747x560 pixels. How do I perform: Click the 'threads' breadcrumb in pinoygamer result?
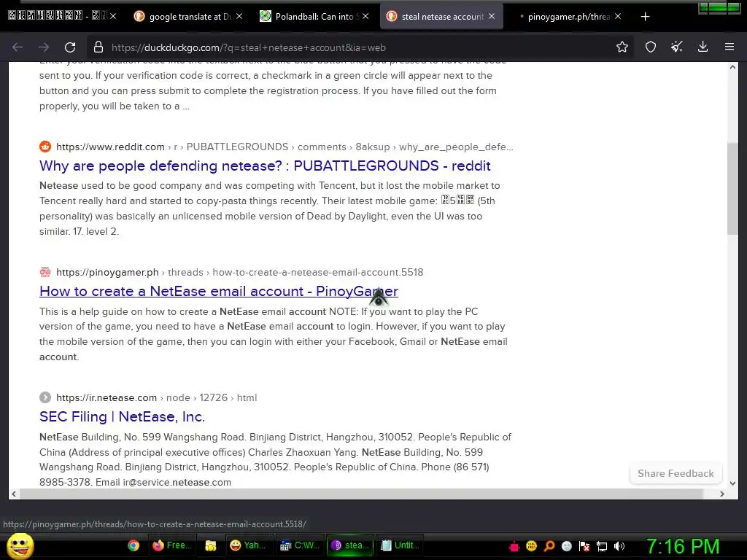click(x=185, y=273)
